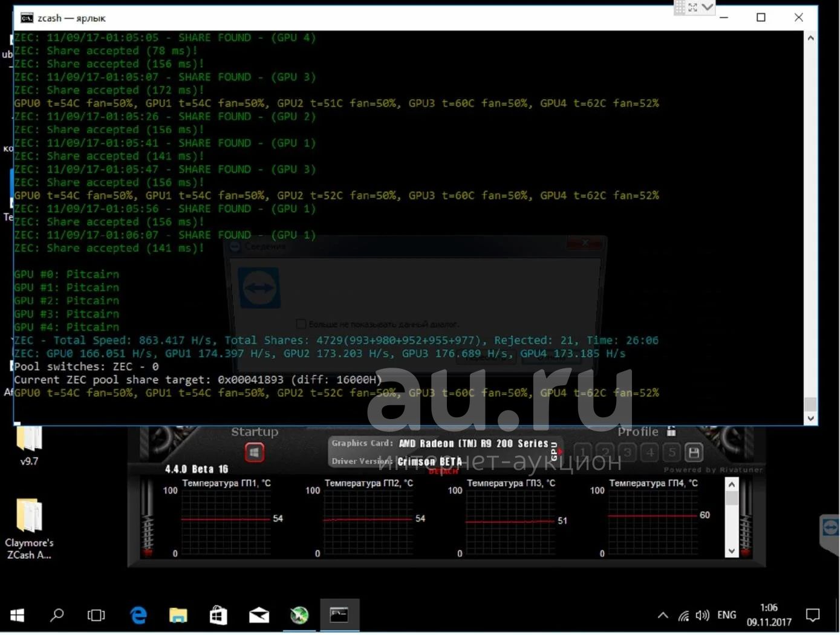840x635 pixels.
Task: Select Afterburner profile slot 4
Action: (x=650, y=452)
